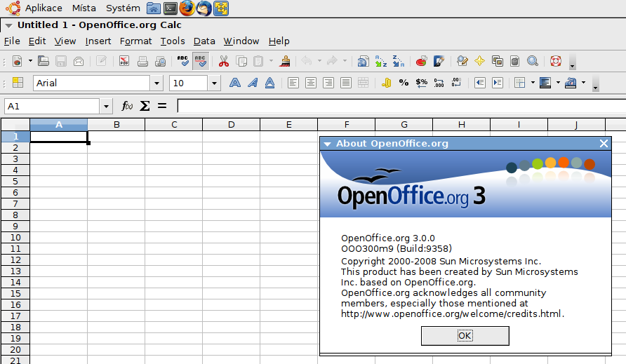Show Draw Functions

[439, 61]
